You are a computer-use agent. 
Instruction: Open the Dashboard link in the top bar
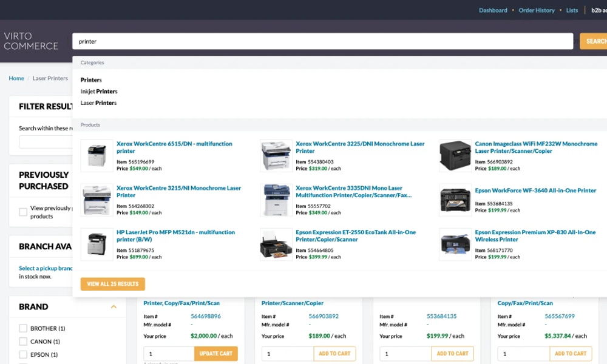[x=493, y=10]
